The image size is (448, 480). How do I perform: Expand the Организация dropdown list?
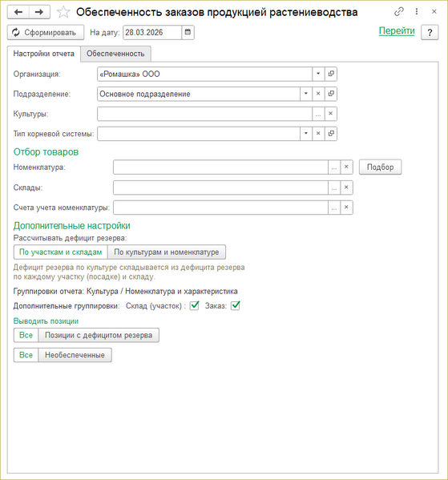click(318, 74)
